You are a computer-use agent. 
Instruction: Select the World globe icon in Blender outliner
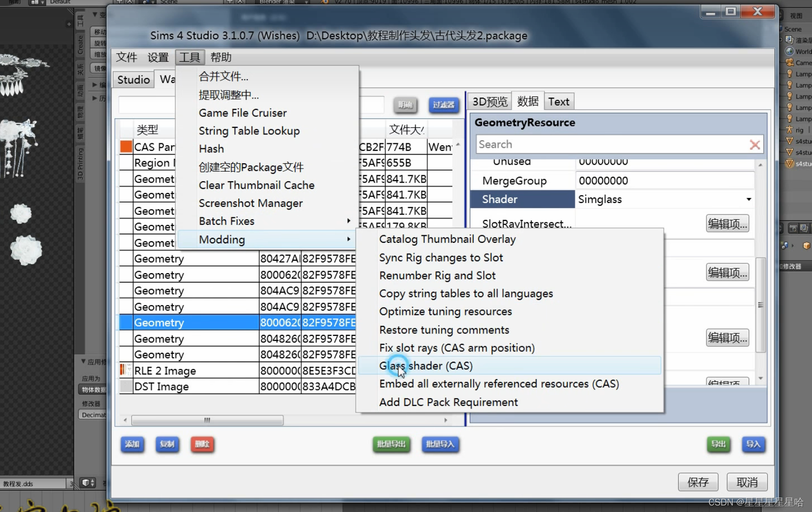pyautogui.click(x=790, y=51)
